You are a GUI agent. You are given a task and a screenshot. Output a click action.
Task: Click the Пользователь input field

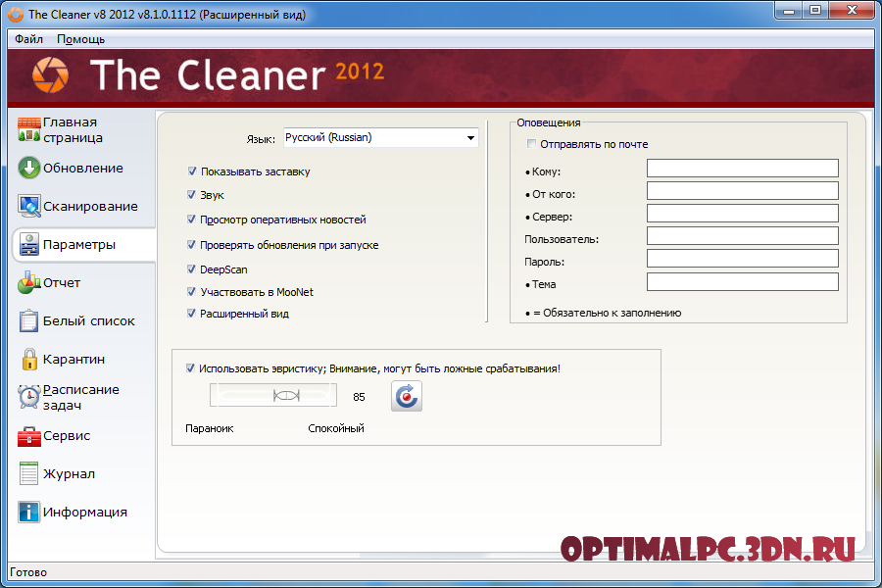(x=743, y=235)
